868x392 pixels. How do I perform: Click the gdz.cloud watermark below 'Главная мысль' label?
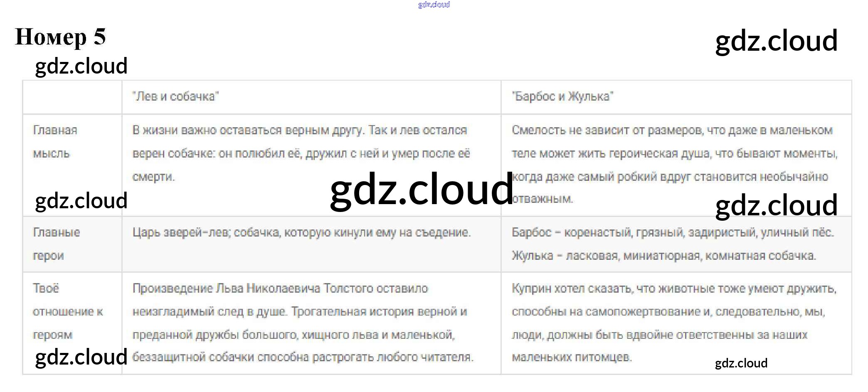(x=81, y=201)
